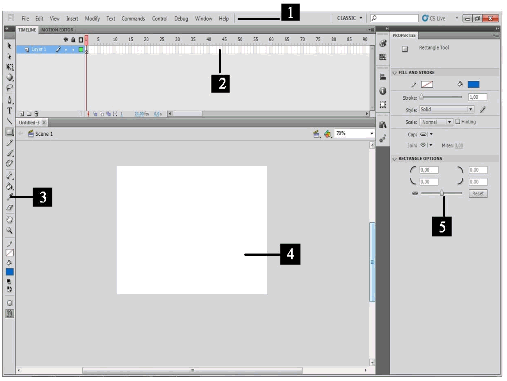The height and width of the screenshot is (381, 507).
Task: Click the Stroke thickness slider
Action: (x=441, y=97)
